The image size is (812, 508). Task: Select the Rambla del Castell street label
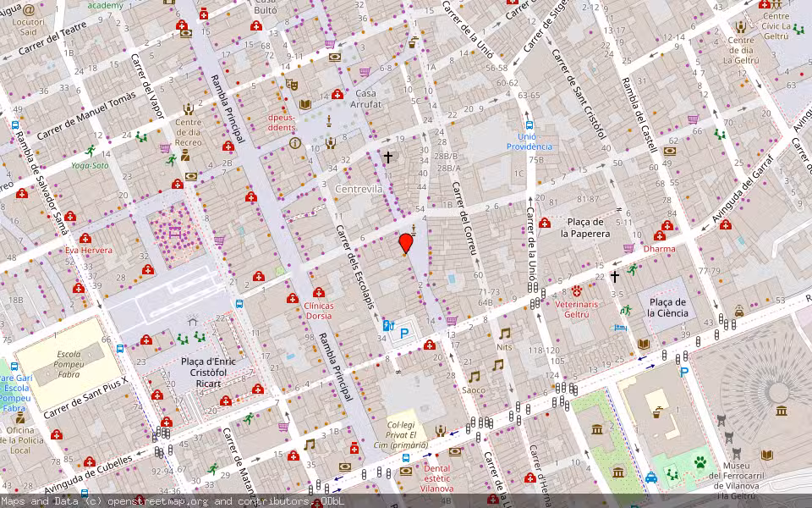pyautogui.click(x=638, y=115)
